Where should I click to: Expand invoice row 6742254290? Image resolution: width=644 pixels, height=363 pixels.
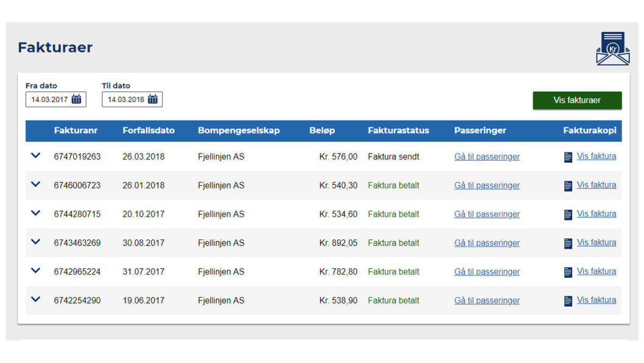coord(36,299)
